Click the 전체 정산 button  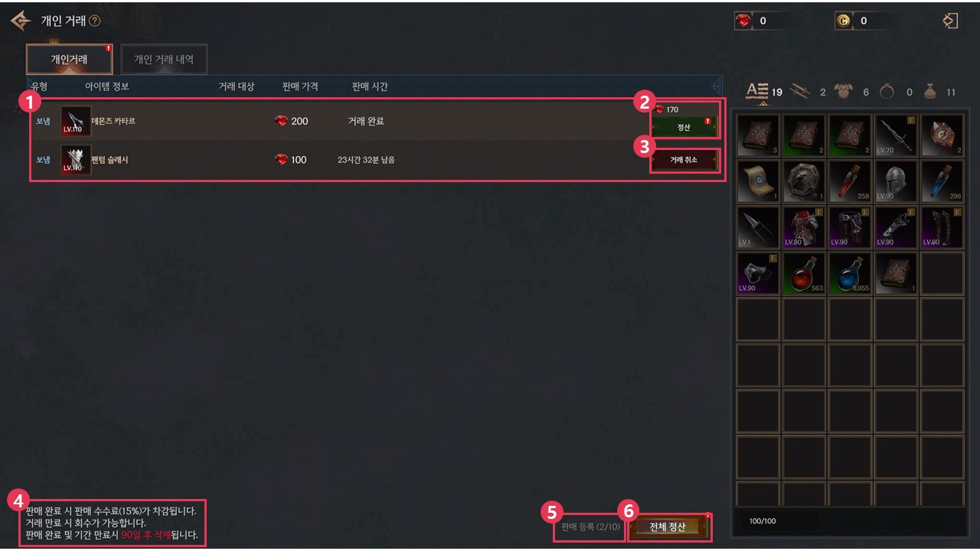[668, 527]
